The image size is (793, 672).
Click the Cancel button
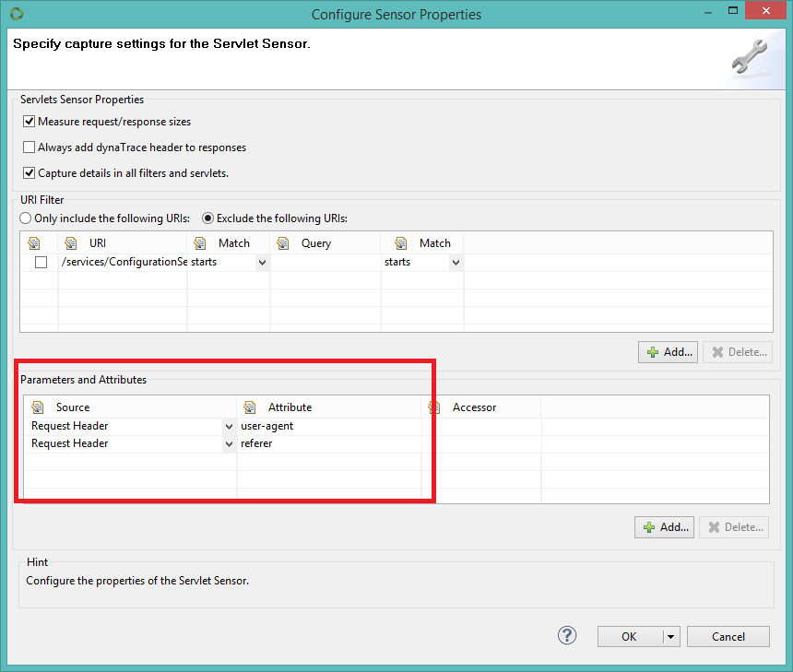click(x=728, y=635)
